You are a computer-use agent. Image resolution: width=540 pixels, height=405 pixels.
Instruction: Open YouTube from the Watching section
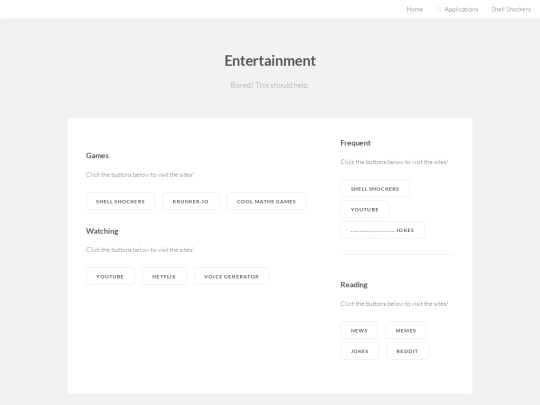(x=110, y=276)
